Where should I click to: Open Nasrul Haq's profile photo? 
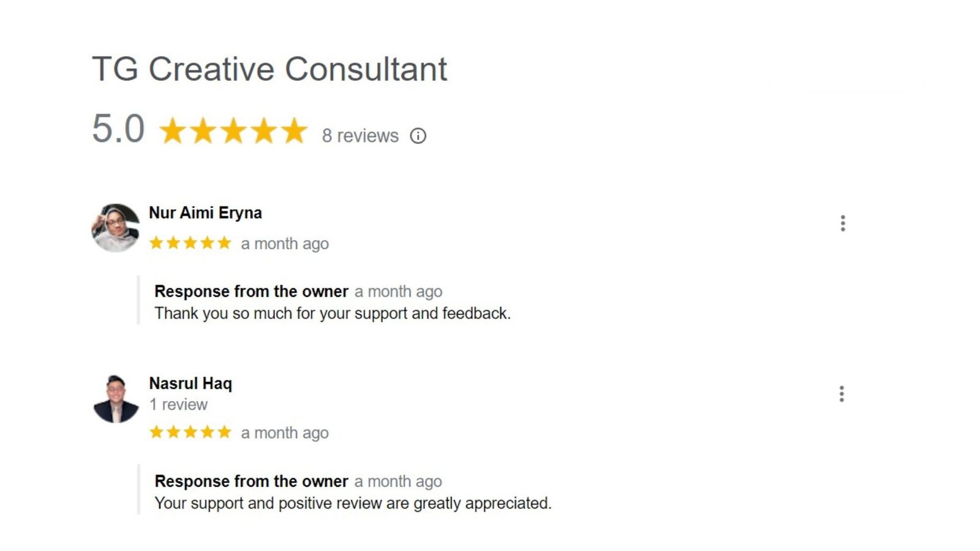(116, 399)
